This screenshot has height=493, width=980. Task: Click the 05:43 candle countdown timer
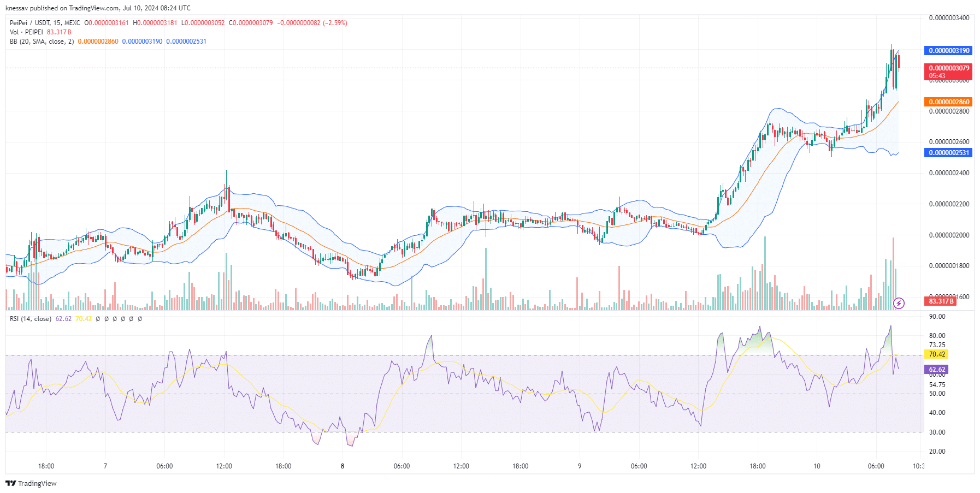tap(937, 76)
